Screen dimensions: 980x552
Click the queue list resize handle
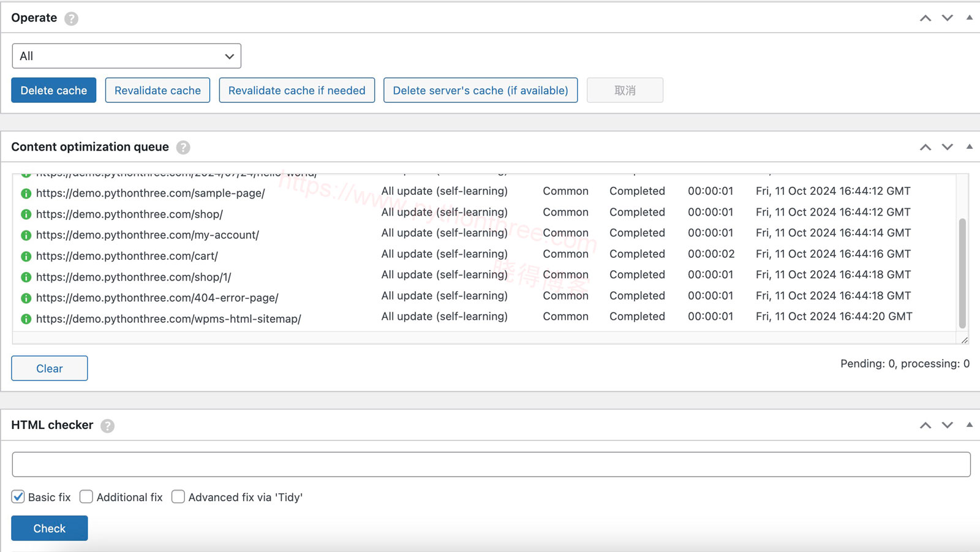[x=965, y=339]
